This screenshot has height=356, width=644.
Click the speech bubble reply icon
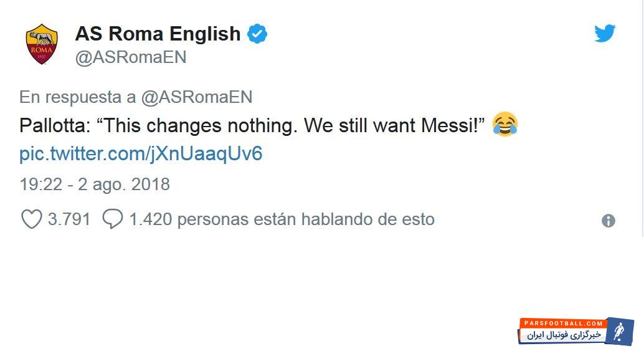point(113,219)
